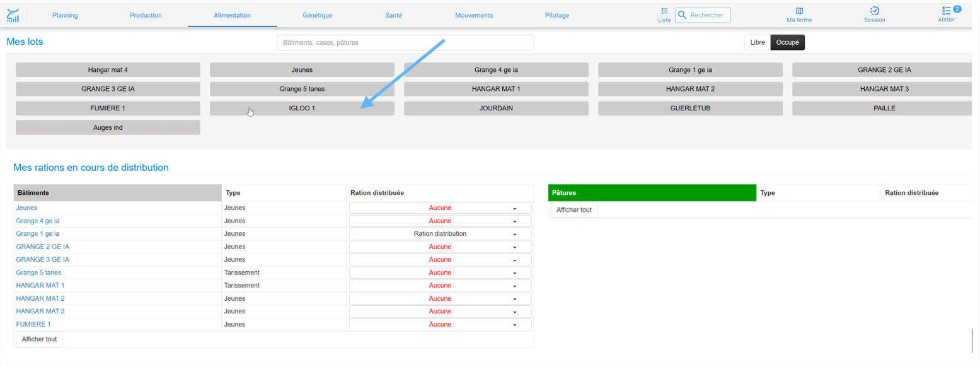Open the HANGAR MAT 2 building link
Screen dimensions: 980x367
click(40, 298)
